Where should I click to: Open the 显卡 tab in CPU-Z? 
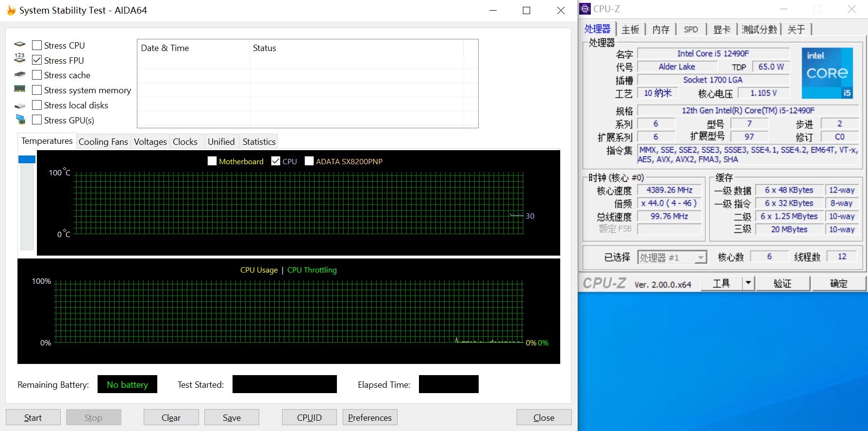722,29
